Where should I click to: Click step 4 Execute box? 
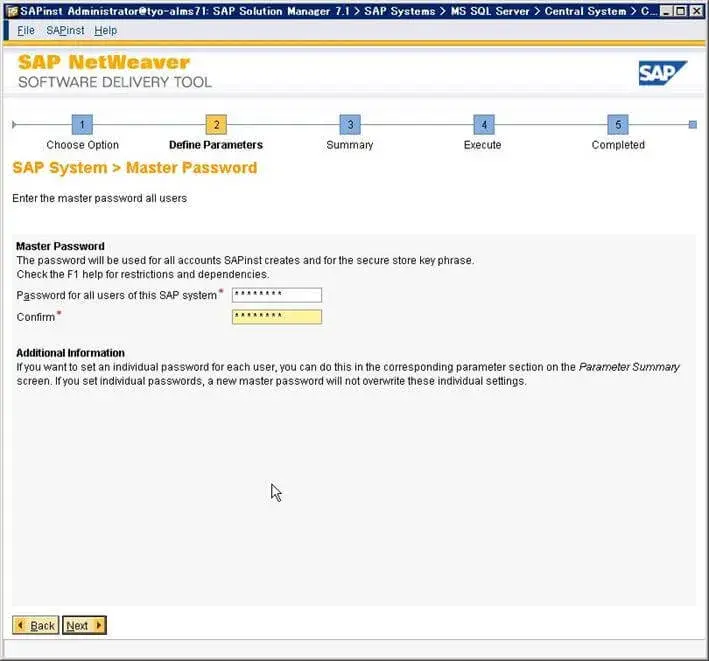(x=484, y=124)
